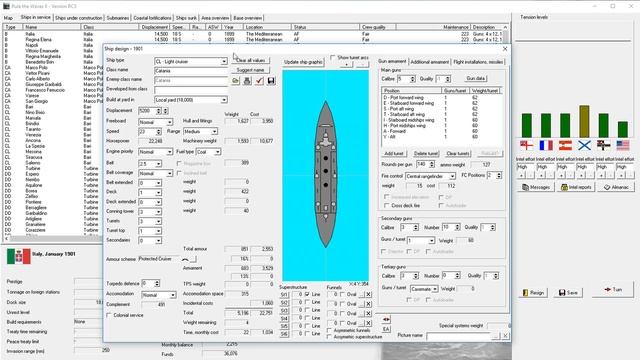Raise the USA intel effort with its plus button

(621, 175)
